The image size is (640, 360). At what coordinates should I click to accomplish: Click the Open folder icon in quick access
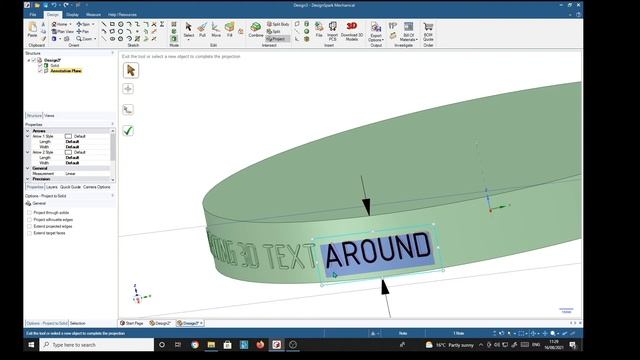coord(37,5)
